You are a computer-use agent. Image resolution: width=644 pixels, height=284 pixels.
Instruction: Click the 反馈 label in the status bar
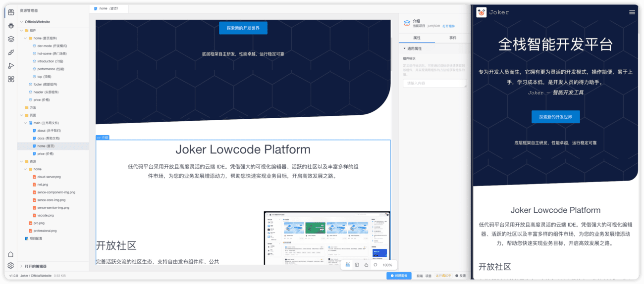pos(463,276)
